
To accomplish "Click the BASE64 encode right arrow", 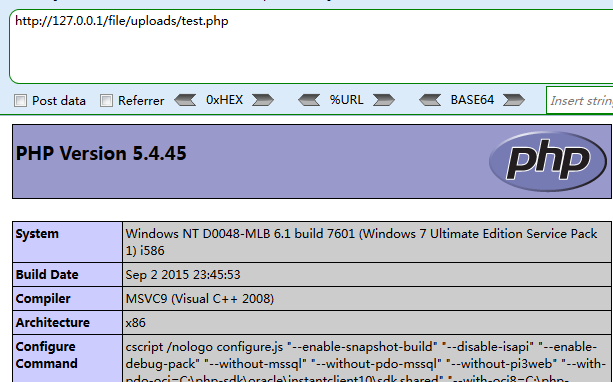I will tap(513, 100).
